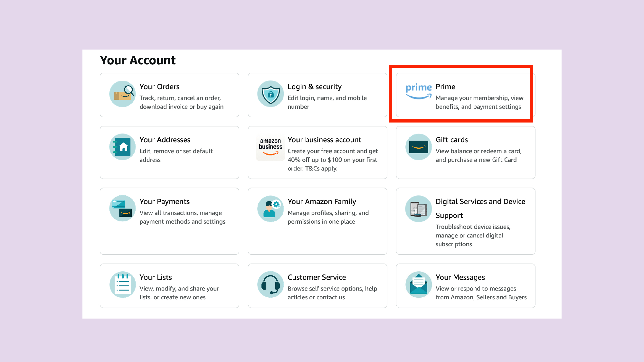Click the Amazon Family person icon
644x362 pixels.
click(x=270, y=209)
